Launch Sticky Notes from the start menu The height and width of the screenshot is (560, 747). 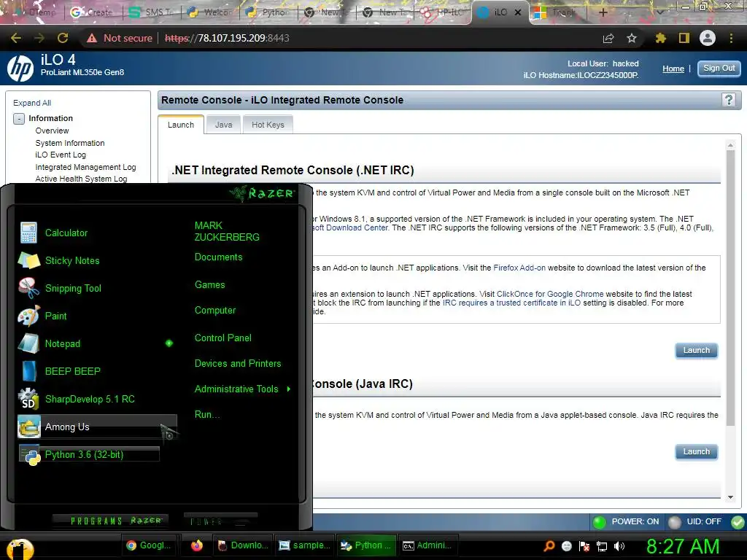[72, 260]
